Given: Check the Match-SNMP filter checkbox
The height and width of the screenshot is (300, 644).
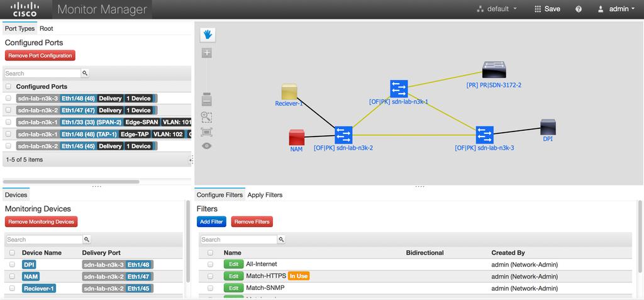Looking at the screenshot, I should (210, 288).
